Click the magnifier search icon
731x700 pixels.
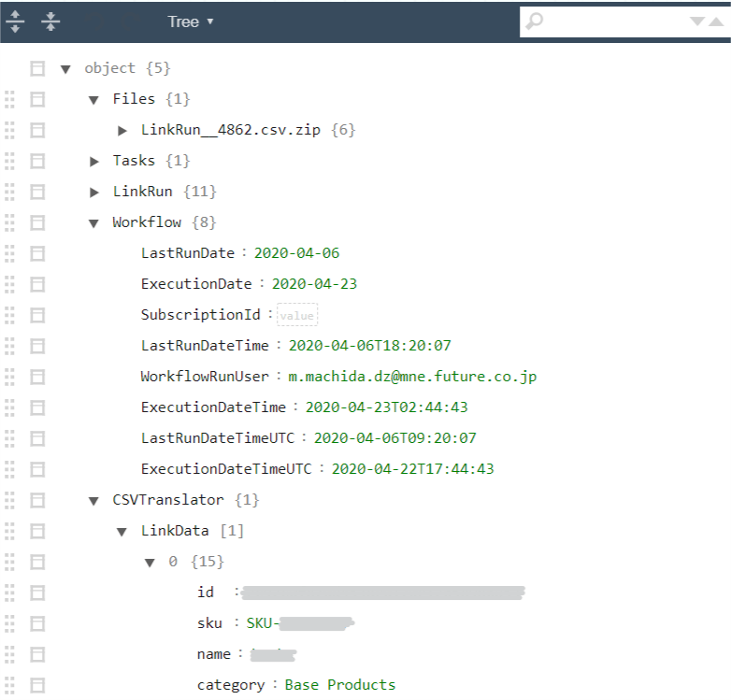(x=535, y=21)
